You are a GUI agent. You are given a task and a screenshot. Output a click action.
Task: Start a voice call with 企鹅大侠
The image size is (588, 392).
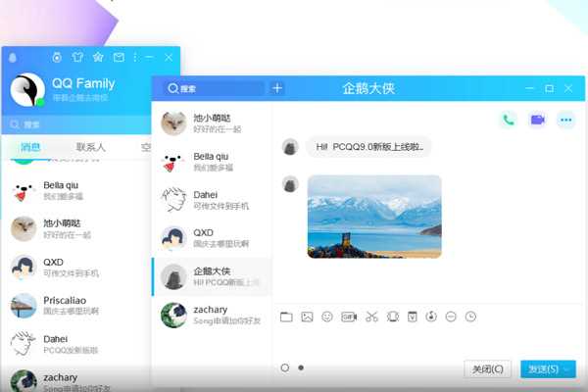point(509,120)
